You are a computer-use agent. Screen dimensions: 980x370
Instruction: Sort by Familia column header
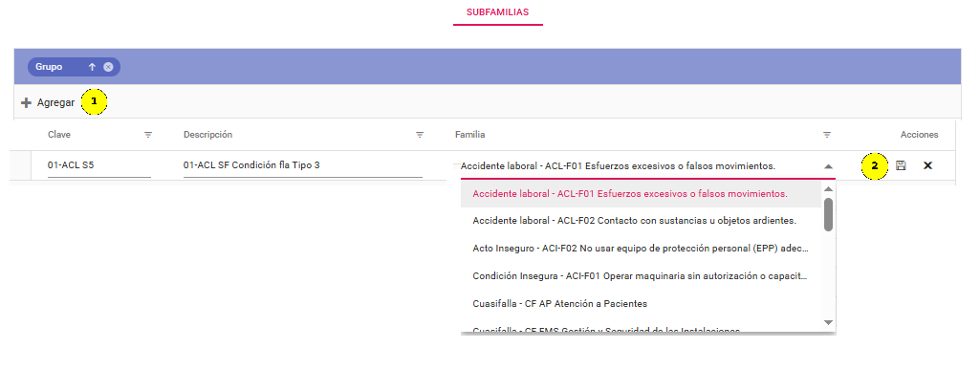click(470, 135)
